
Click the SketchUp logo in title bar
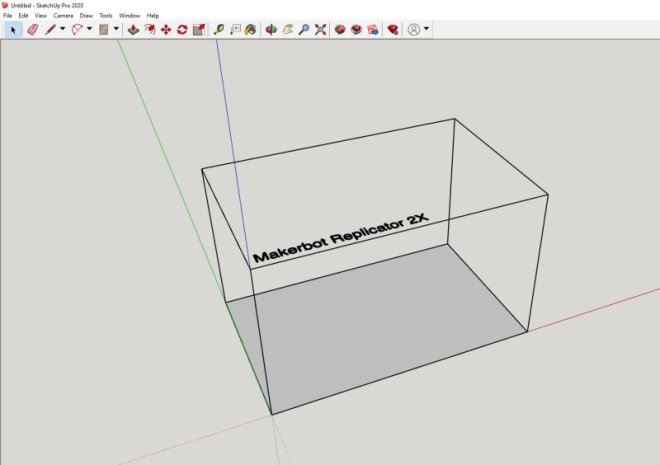pos(5,5)
